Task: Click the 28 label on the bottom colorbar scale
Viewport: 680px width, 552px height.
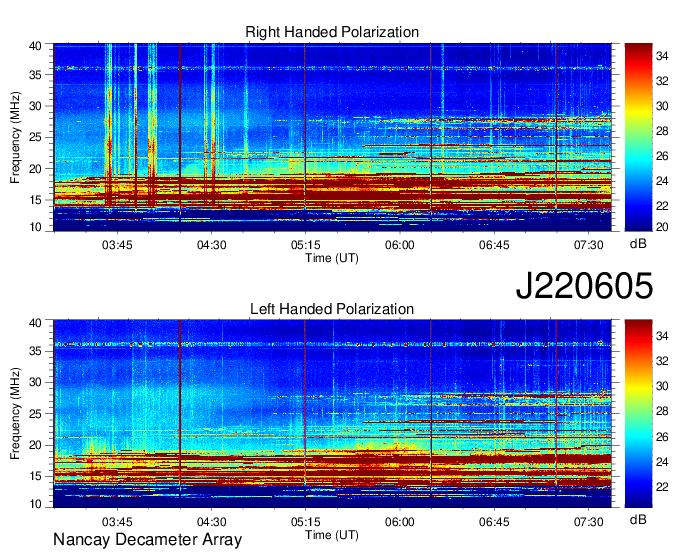Action: tap(662, 411)
